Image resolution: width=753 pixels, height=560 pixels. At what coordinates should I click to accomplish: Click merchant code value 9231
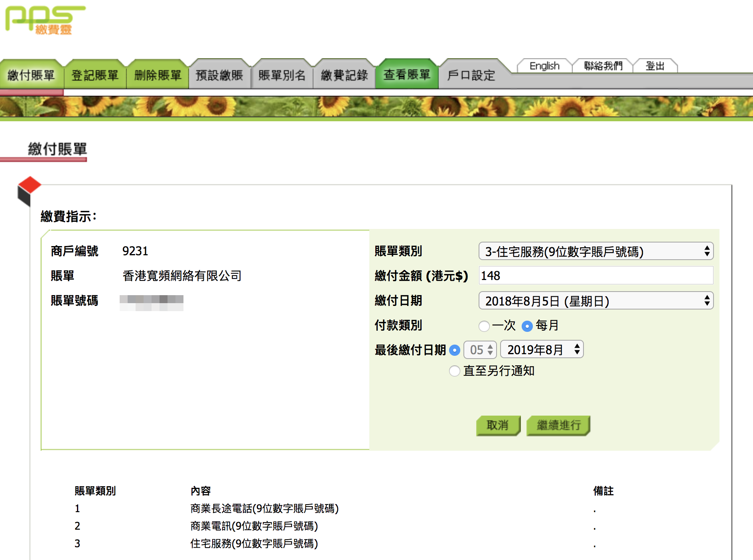pyautogui.click(x=135, y=251)
